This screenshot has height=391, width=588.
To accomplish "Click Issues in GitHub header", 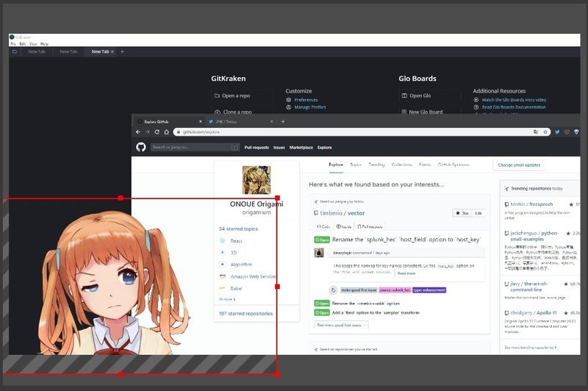I will (x=279, y=148).
